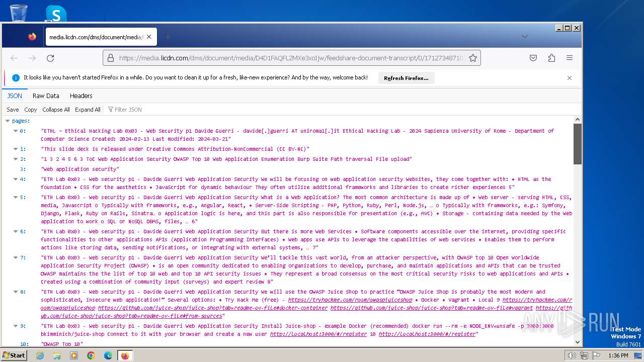644x362 pixels.
Task: Bookmark this page with star icon
Action: click(473, 58)
